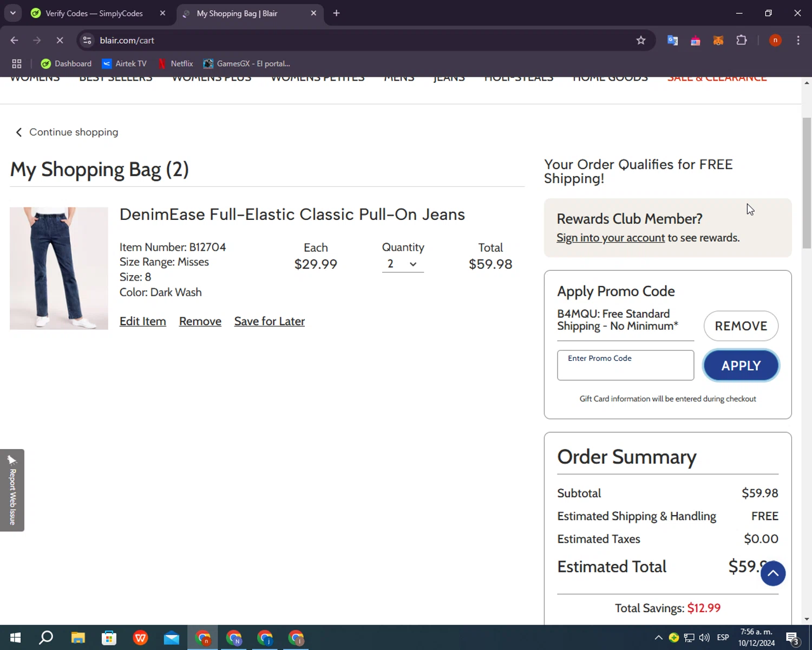Open a new browser tab

pos(336,13)
